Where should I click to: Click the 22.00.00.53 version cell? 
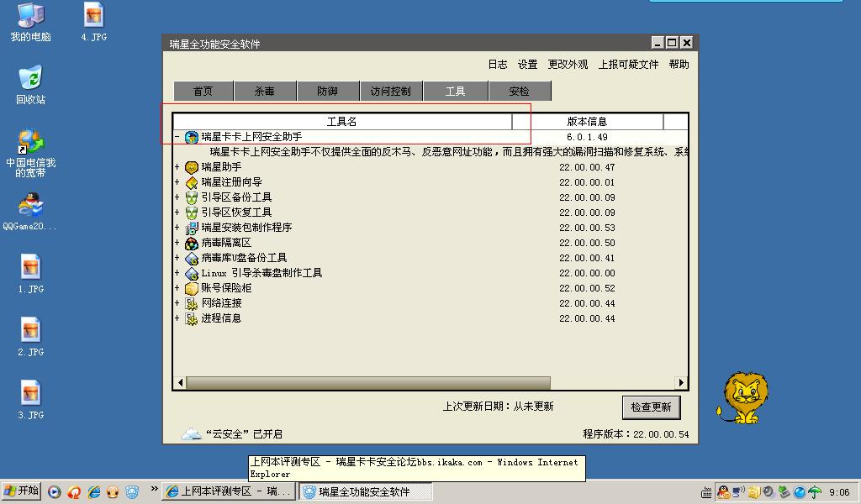587,228
